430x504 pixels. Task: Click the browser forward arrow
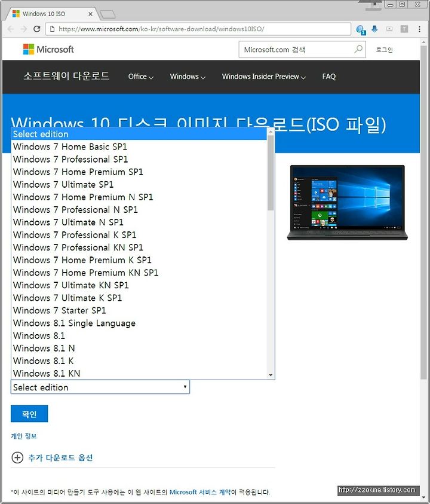coord(24,29)
